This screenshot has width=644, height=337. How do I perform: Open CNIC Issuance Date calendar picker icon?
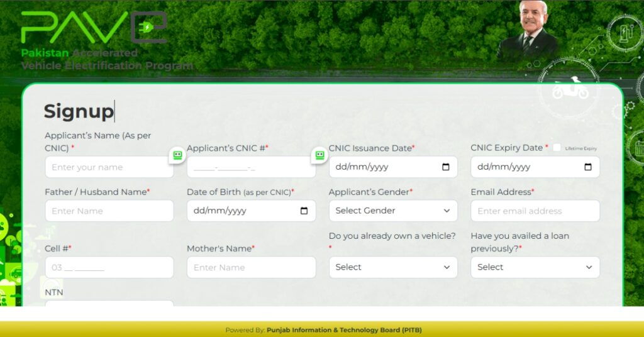(x=446, y=167)
